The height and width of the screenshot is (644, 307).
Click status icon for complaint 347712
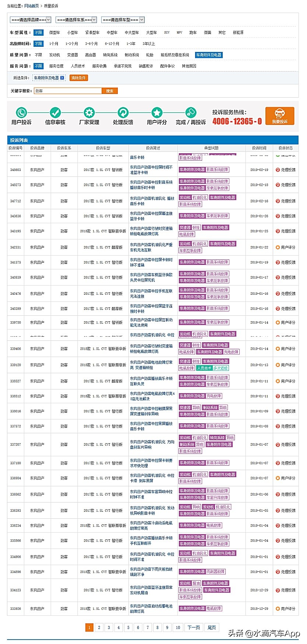click(x=278, y=201)
